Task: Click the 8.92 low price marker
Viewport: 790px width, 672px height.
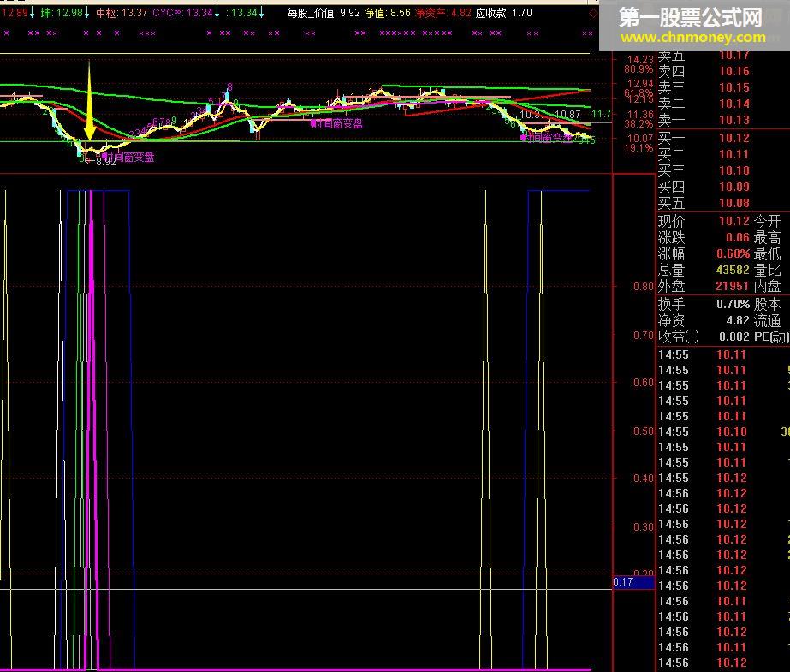Action: [x=106, y=162]
